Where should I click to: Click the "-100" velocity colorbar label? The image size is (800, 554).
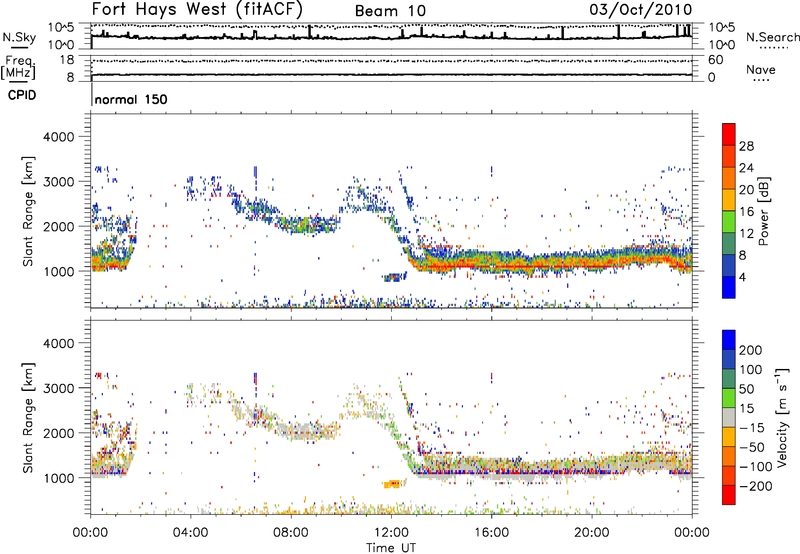point(756,467)
